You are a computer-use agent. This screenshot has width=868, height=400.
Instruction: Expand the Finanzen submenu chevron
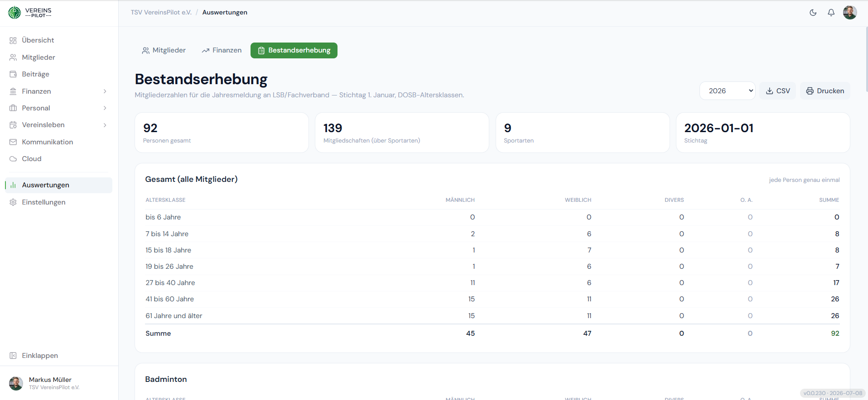pyautogui.click(x=105, y=91)
